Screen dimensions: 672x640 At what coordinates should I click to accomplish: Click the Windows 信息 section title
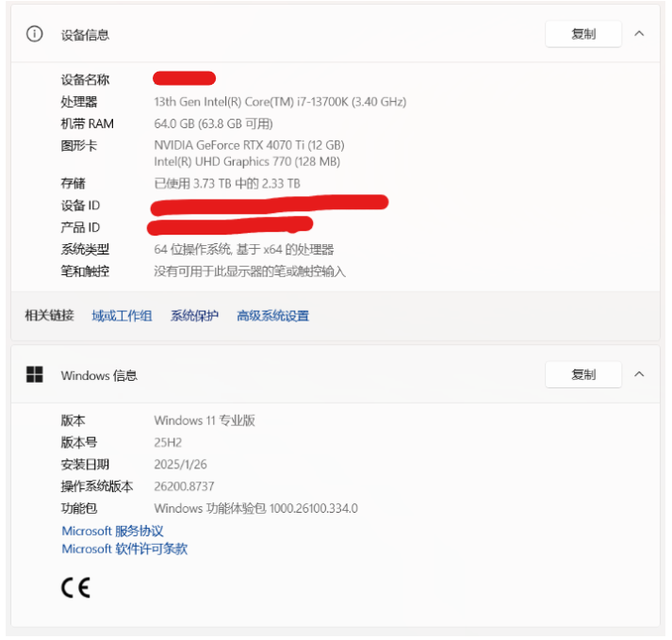click(99, 375)
